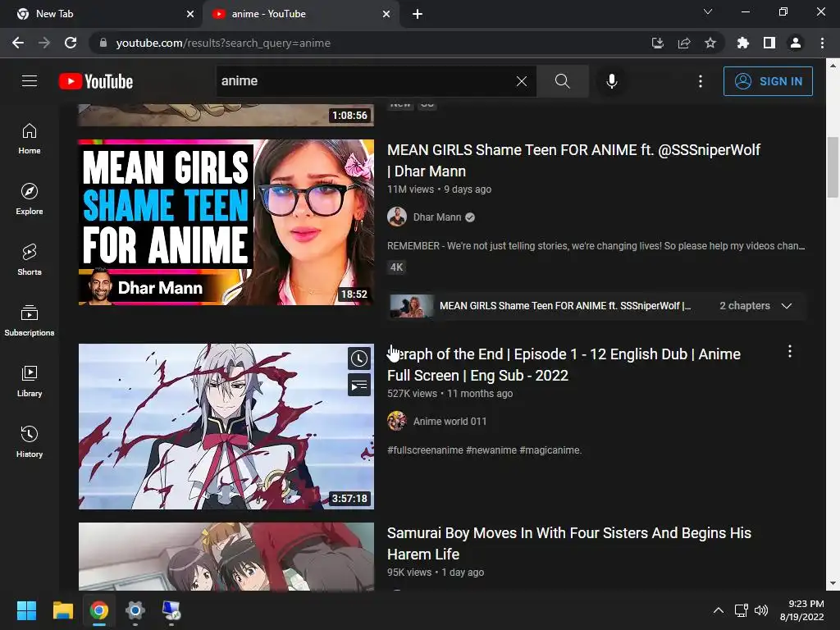Open Samurai Boy Moves In video title

569,543
